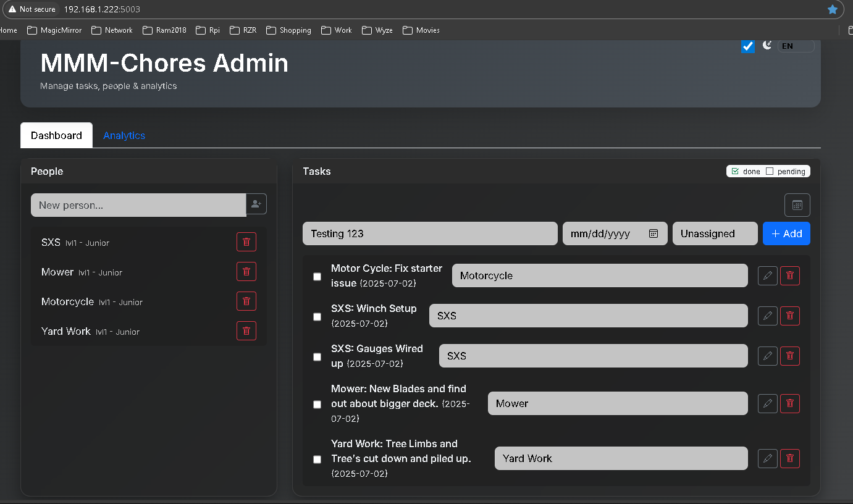Click the moon dark mode icon
This screenshot has width=853, height=504.
767,45
